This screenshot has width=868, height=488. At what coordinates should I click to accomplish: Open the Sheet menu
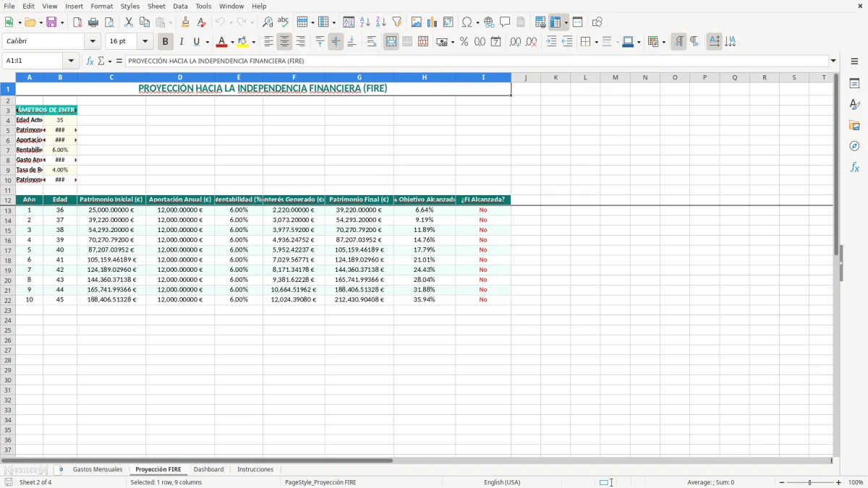coord(156,6)
